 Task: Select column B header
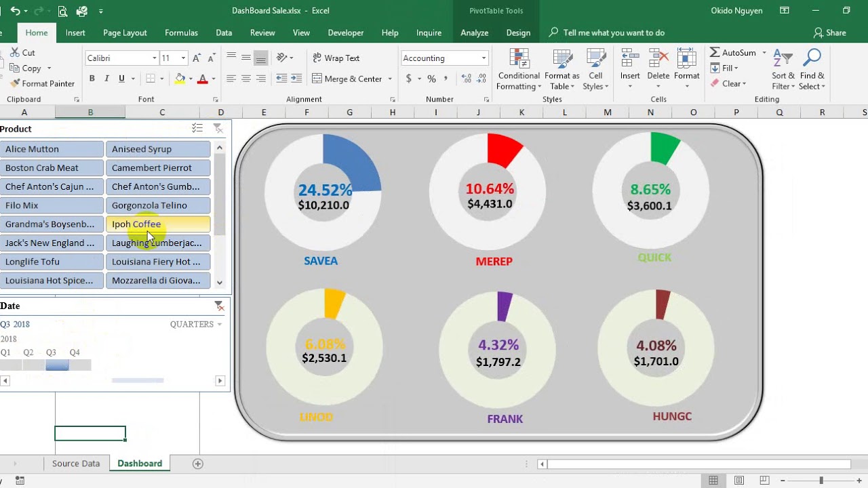point(90,113)
